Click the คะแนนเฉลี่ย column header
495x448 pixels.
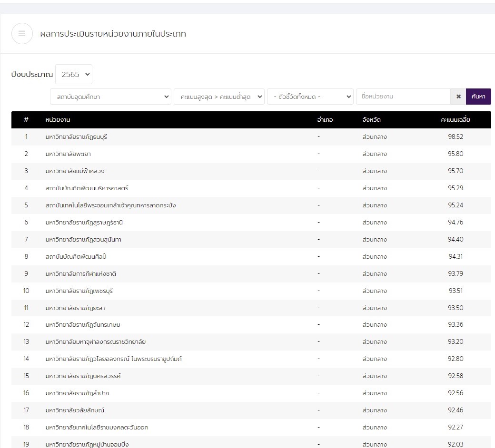pyautogui.click(x=455, y=119)
